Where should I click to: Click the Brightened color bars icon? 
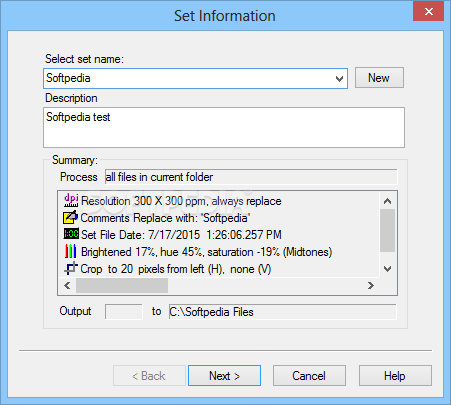tap(71, 251)
